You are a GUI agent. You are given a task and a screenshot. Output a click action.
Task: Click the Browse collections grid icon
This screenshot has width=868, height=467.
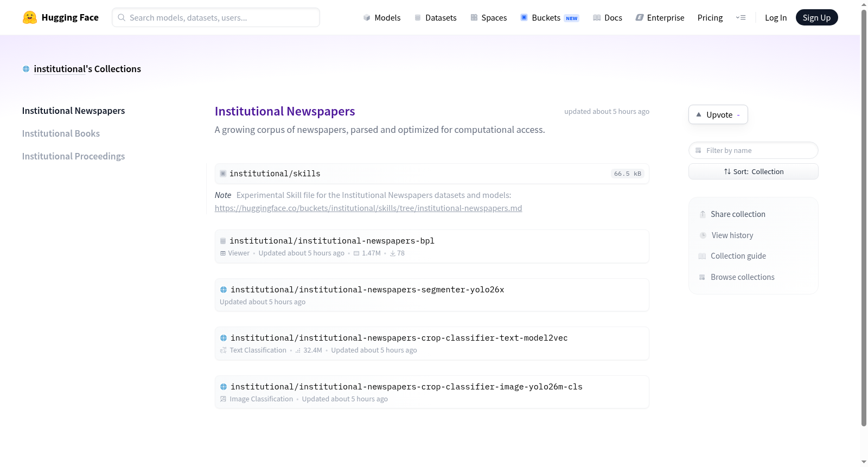pos(702,277)
